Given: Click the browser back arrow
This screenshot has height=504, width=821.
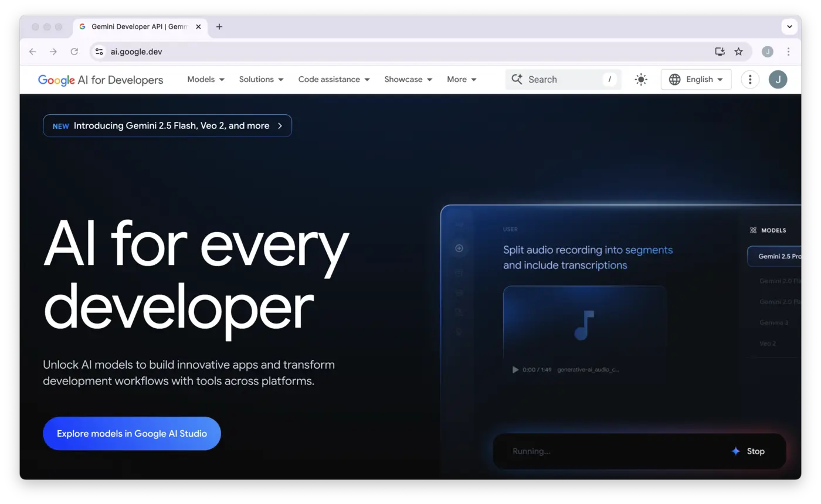Looking at the screenshot, I should tap(32, 52).
